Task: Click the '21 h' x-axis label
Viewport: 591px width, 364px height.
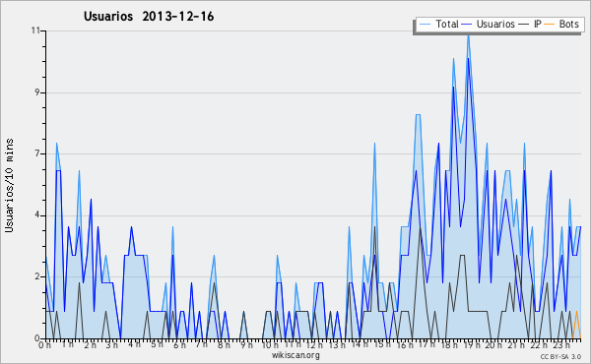Action: 515,344
